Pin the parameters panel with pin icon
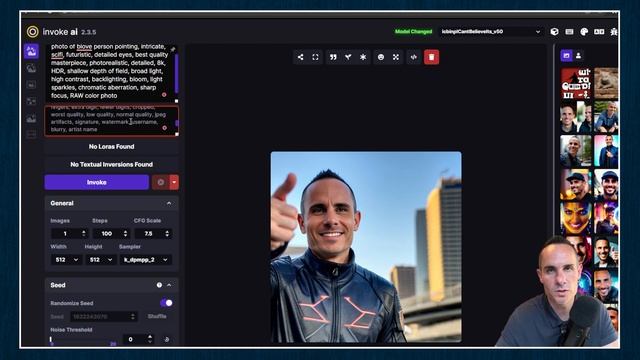This screenshot has height=360, width=640. click(x=173, y=49)
